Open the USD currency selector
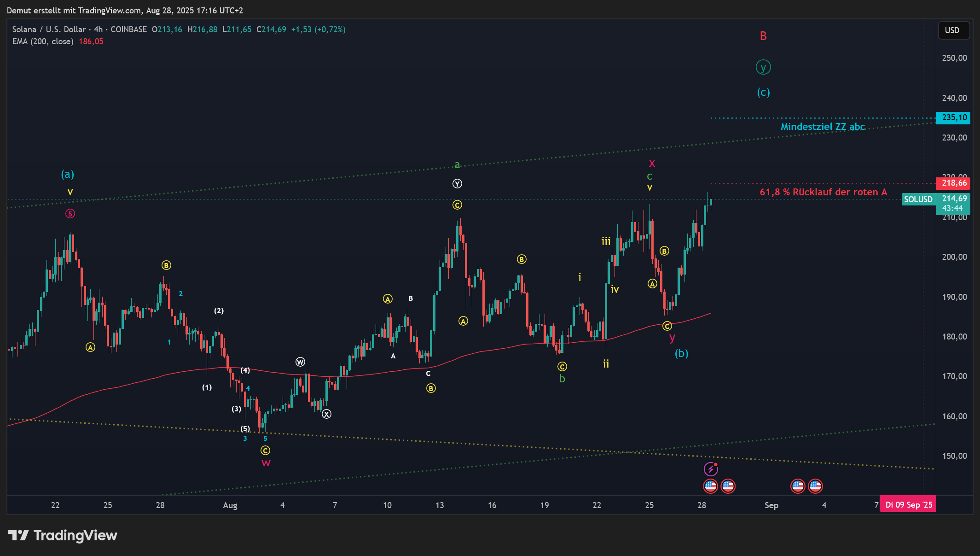The width and height of the screenshot is (980, 556). point(953,30)
